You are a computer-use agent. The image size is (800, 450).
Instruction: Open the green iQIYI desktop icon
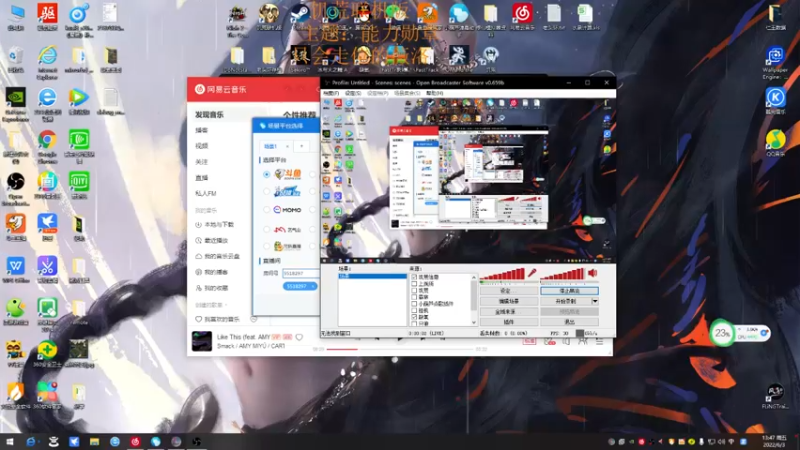(x=79, y=185)
